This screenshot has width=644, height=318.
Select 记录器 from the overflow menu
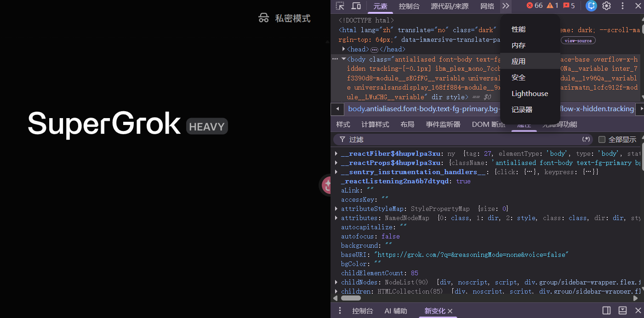pyautogui.click(x=530, y=109)
